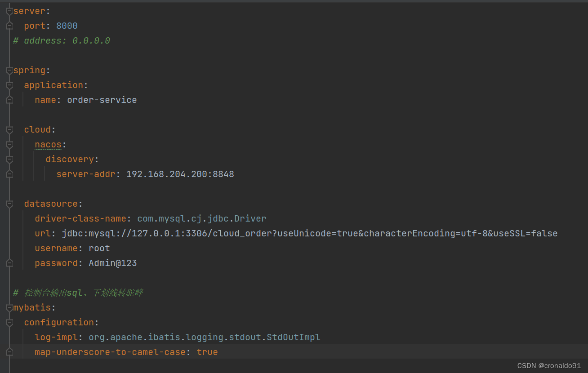Image resolution: width=588 pixels, height=373 pixels.
Task: Open the CSDN @cronaldo91 watermark link
Action: 549,365
